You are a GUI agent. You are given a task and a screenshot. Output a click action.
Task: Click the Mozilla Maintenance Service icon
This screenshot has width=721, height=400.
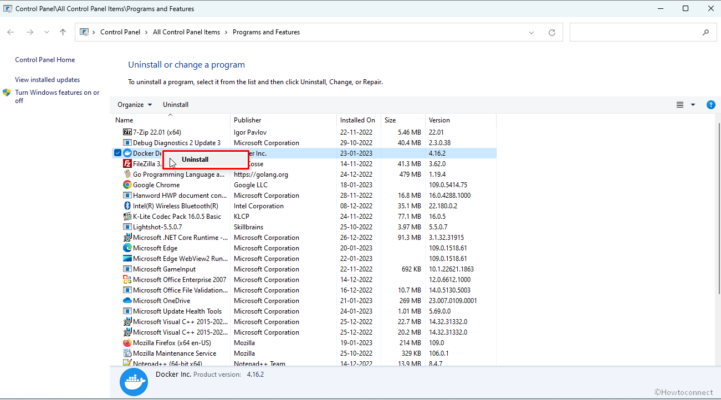(x=127, y=354)
